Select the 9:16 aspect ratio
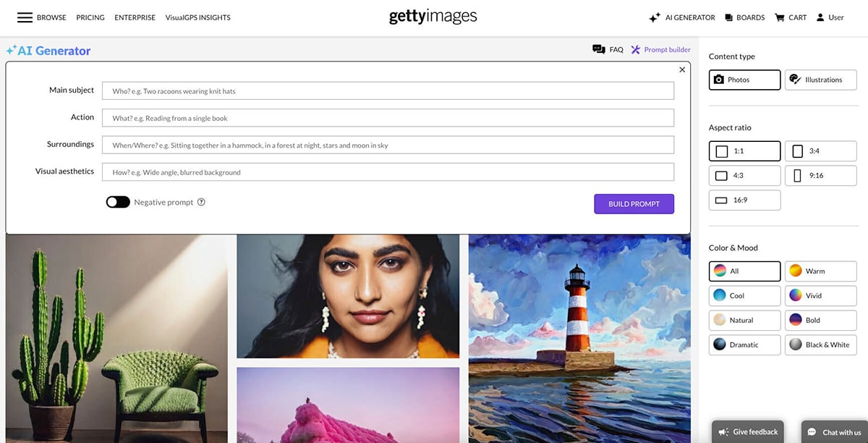Screen dimensions: 868x443 820,175
